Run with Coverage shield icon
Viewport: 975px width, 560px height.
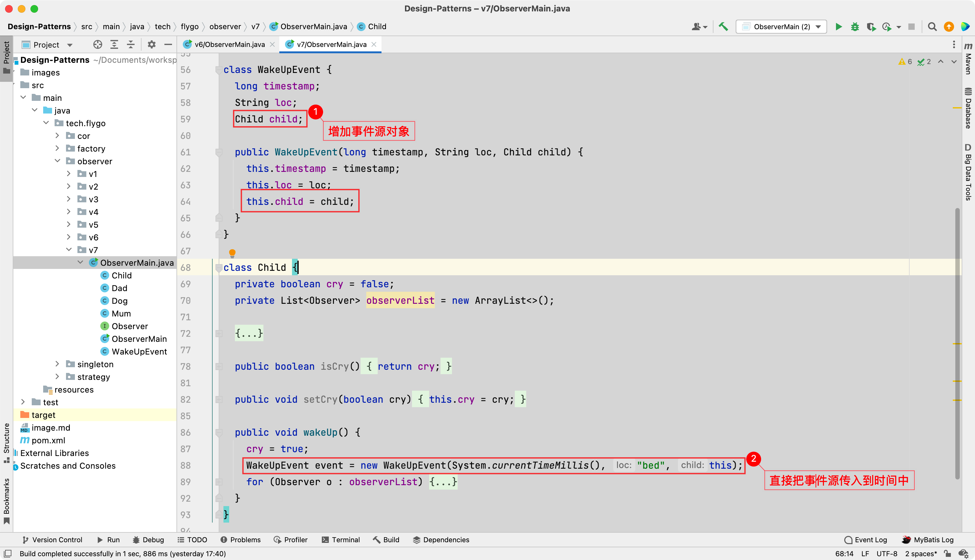click(x=871, y=27)
